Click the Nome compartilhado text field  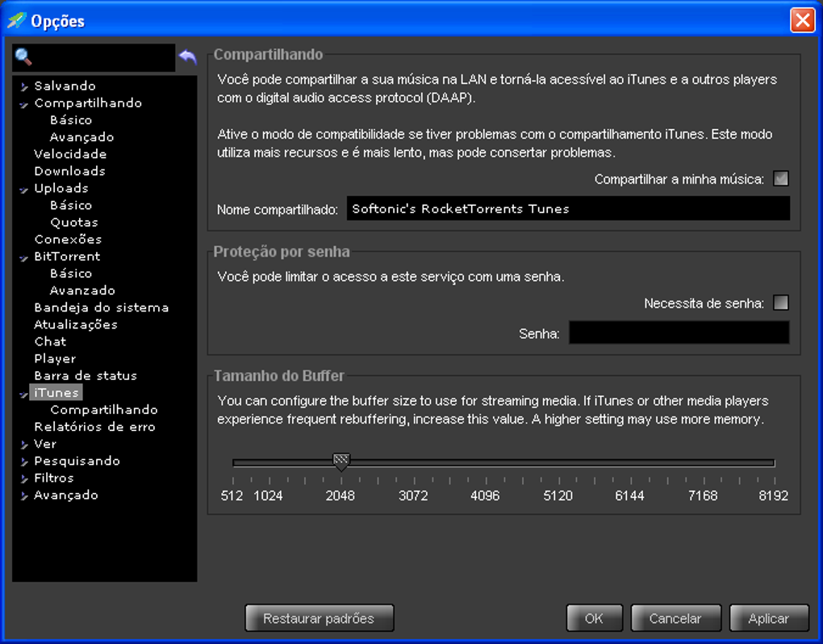coord(568,208)
